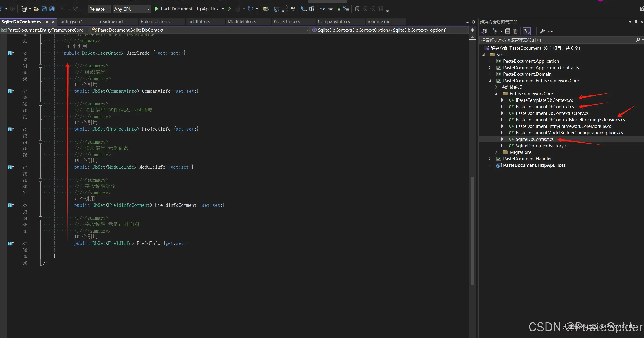Toggle nested view tree icon in Solution Explorer
The width and height of the screenshot is (644, 338).
point(527,31)
